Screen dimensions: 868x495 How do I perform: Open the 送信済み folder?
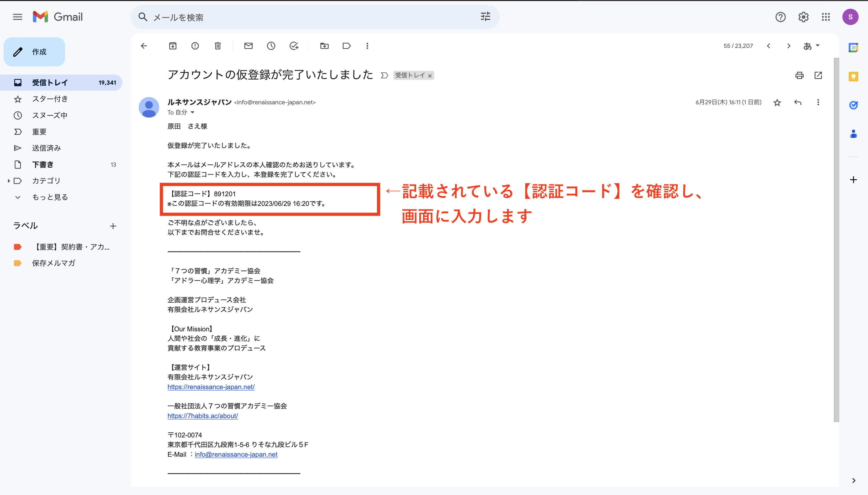[x=46, y=148]
